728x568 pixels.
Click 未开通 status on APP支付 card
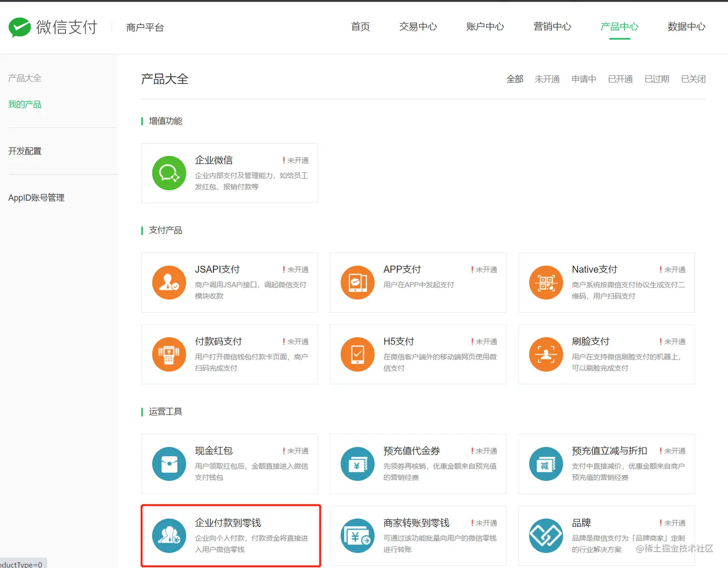(x=484, y=270)
